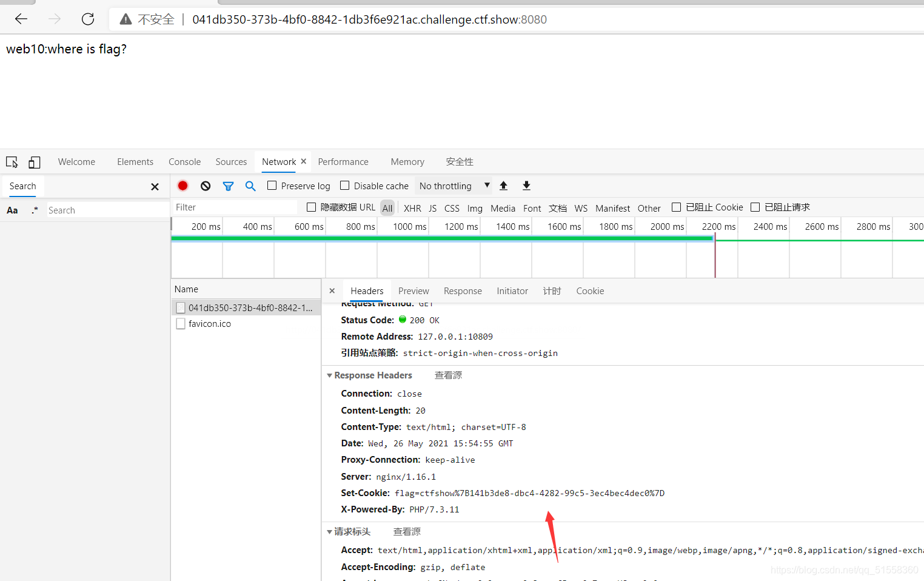Select the Response detail tab
The image size is (924, 581).
[463, 291]
